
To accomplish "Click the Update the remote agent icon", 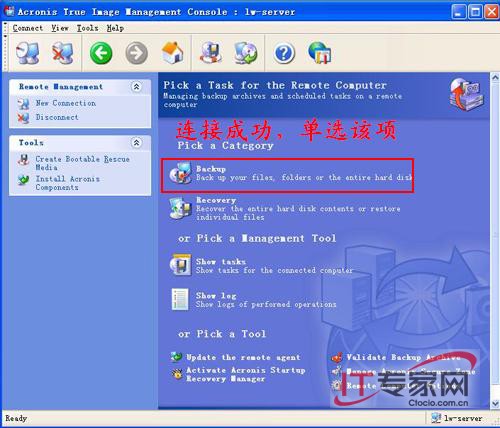I will tap(176, 357).
